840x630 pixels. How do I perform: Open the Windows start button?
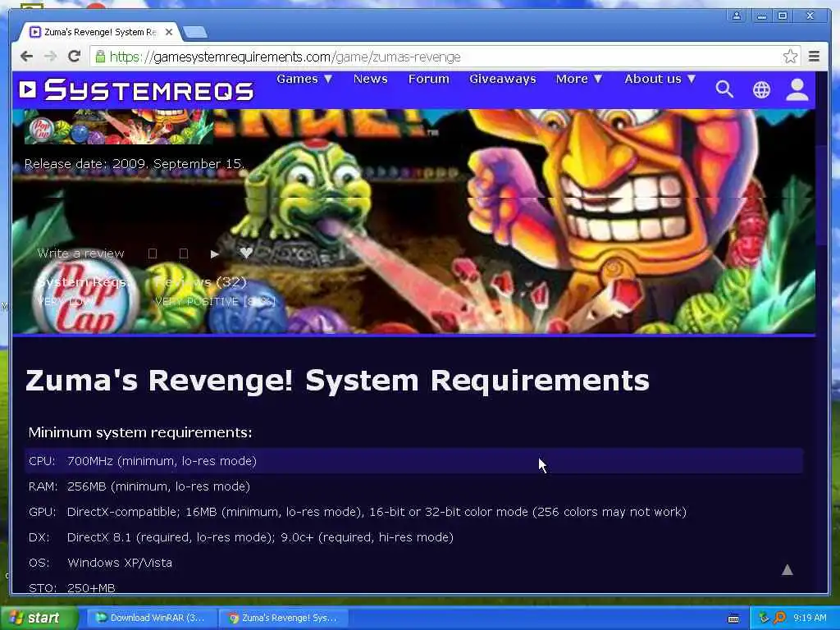tap(39, 619)
